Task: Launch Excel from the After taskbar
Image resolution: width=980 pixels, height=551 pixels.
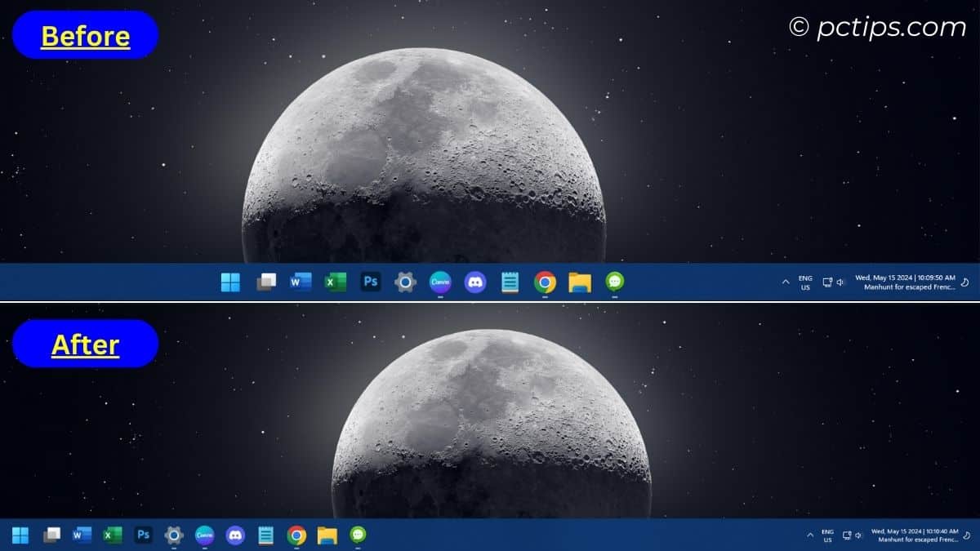Action: point(113,535)
